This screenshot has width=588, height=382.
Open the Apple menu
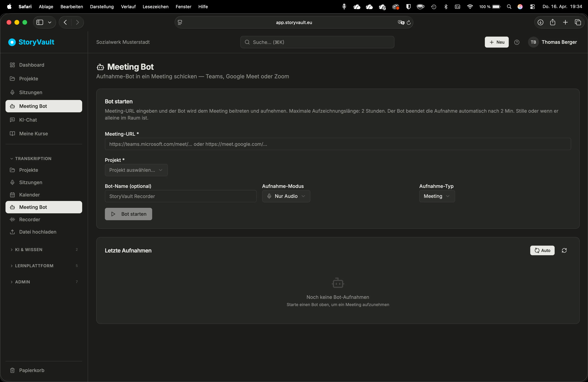(x=9, y=7)
